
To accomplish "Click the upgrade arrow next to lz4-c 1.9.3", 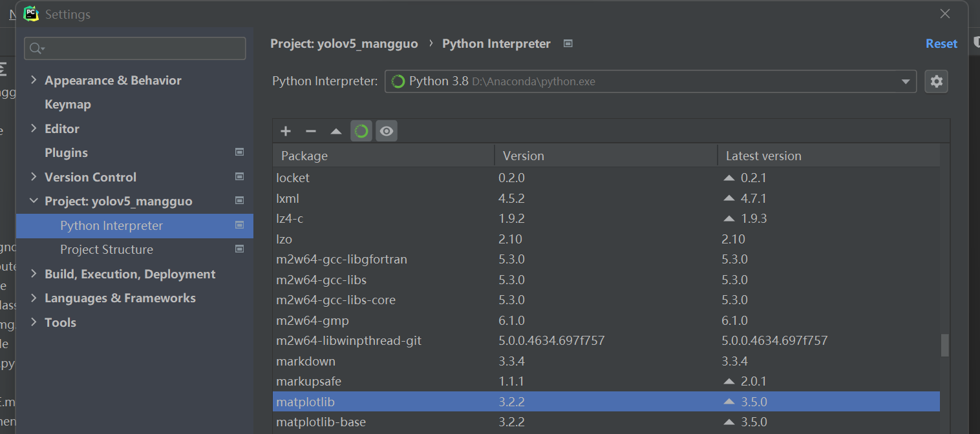I will pyautogui.click(x=729, y=219).
